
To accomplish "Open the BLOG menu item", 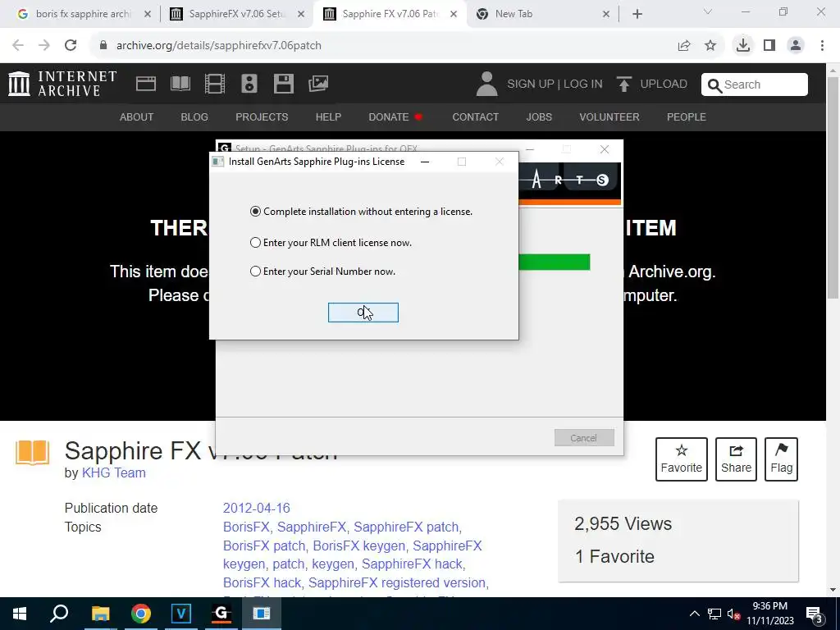I will pos(194,116).
